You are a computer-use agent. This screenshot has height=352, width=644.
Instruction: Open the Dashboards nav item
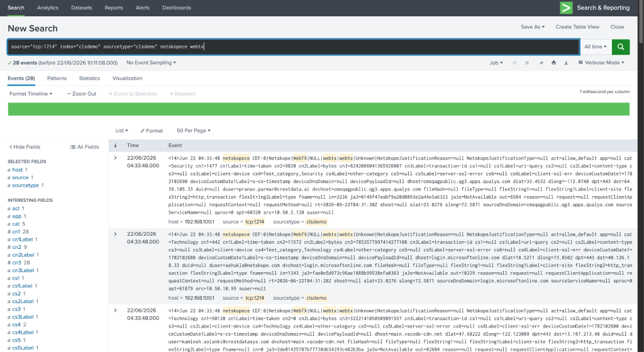[x=177, y=8]
